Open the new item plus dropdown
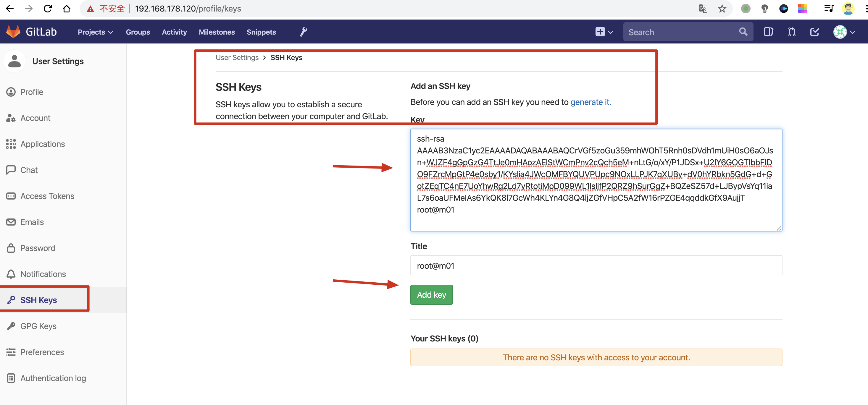 [x=604, y=32]
